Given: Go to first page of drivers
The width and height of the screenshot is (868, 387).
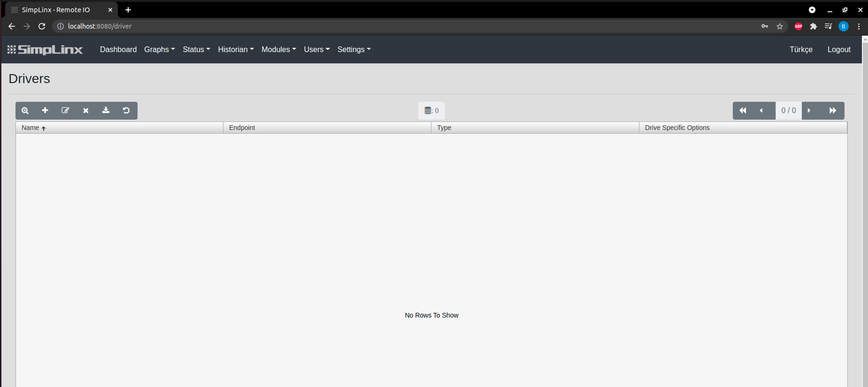Looking at the screenshot, I should tap(743, 111).
